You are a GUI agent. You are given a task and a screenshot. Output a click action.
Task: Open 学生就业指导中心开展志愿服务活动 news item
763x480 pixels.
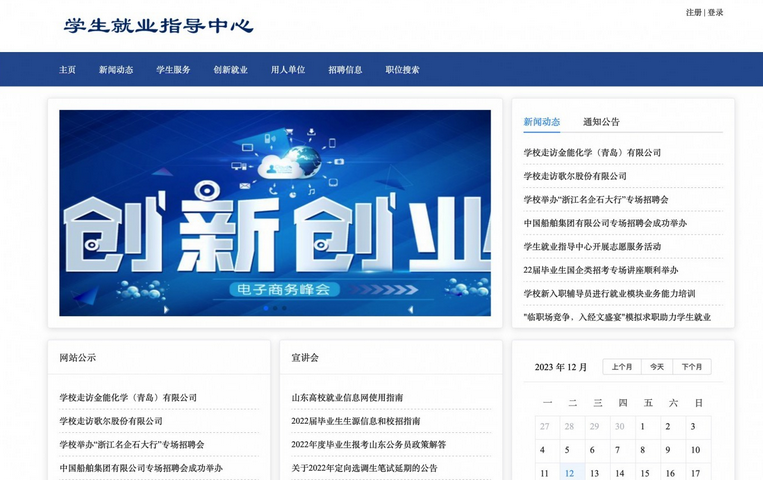tap(592, 246)
